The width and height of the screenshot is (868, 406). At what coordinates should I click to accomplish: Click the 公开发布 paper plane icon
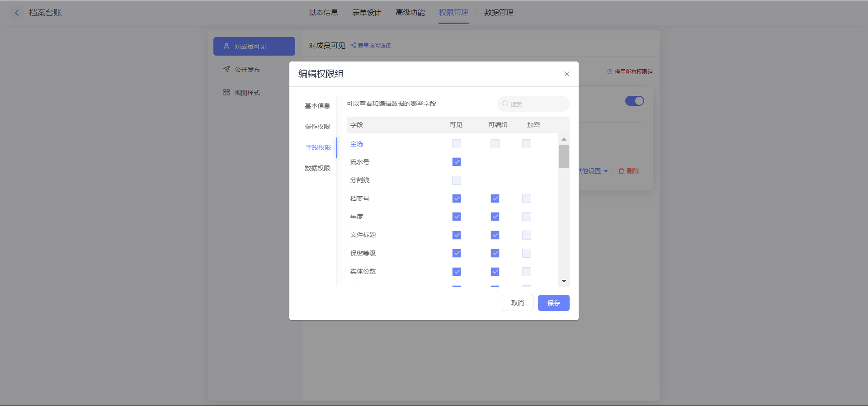point(226,69)
